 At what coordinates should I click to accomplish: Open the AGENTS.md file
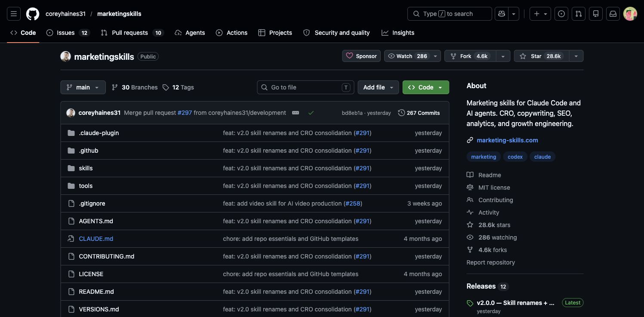(x=96, y=221)
